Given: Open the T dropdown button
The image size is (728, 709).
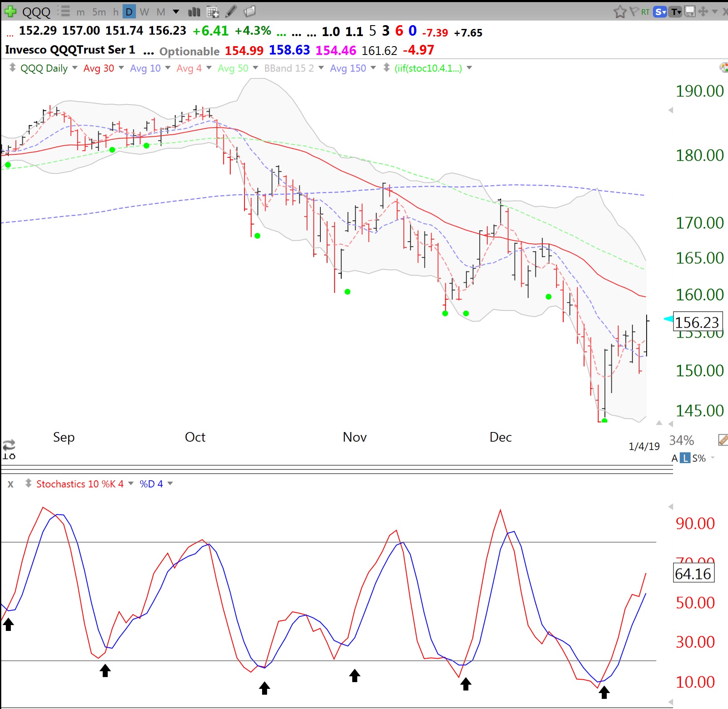Looking at the screenshot, I should (x=676, y=12).
